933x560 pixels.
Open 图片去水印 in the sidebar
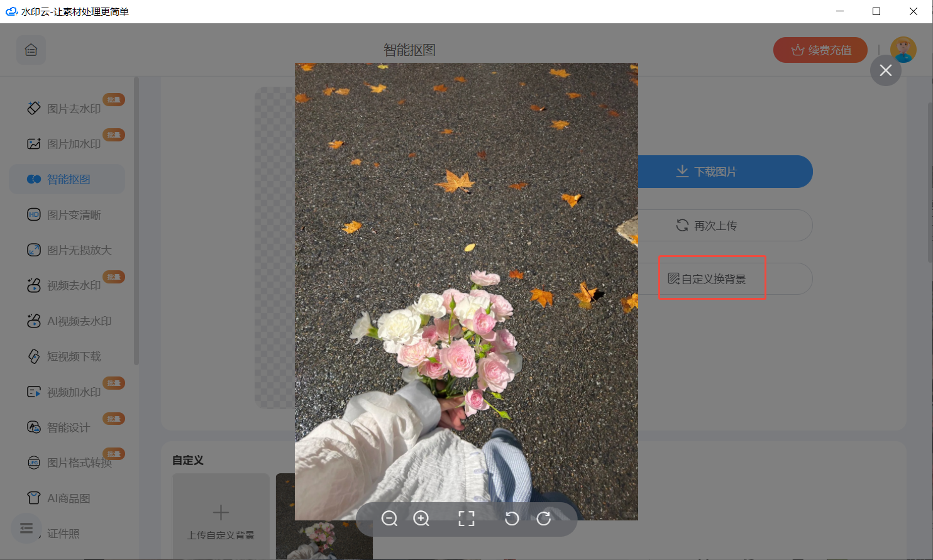(x=74, y=109)
